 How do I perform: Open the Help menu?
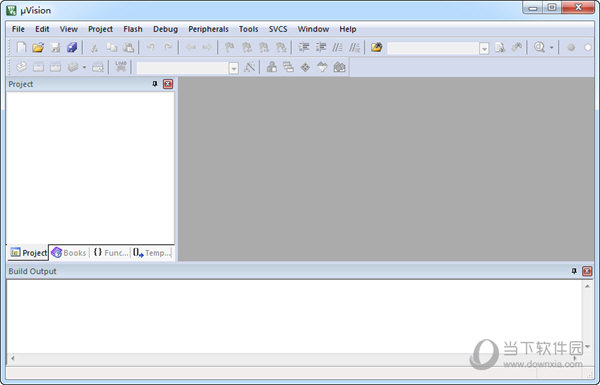click(347, 29)
